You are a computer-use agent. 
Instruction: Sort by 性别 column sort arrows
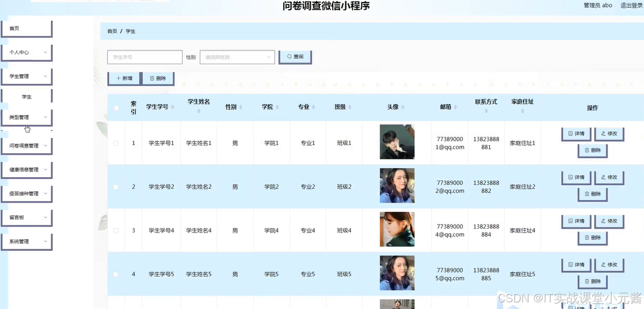240,107
